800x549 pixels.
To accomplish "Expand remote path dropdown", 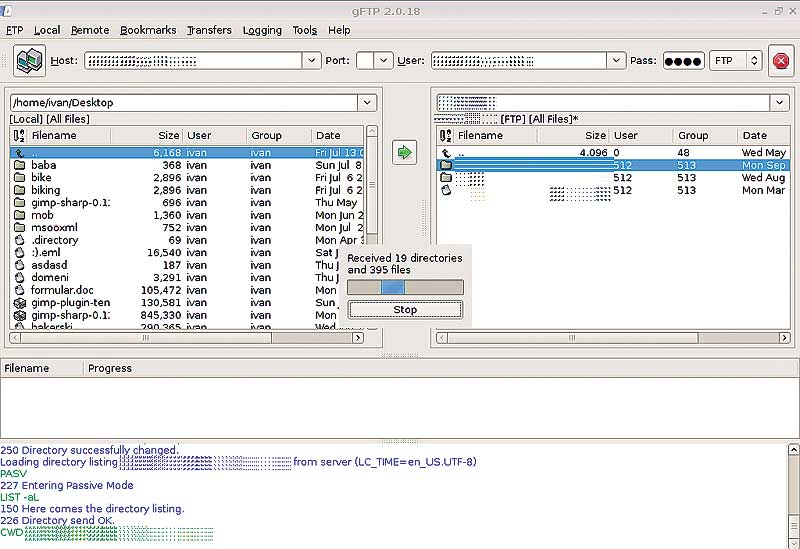I will point(779,103).
